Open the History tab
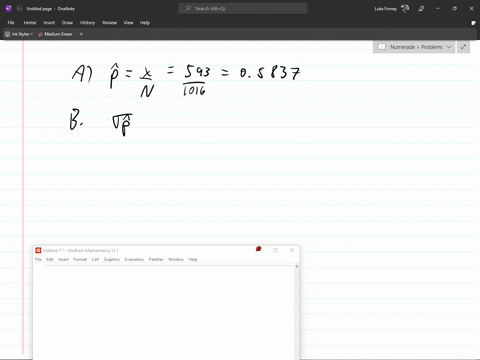Viewport: 480px width, 360px height. click(x=87, y=23)
